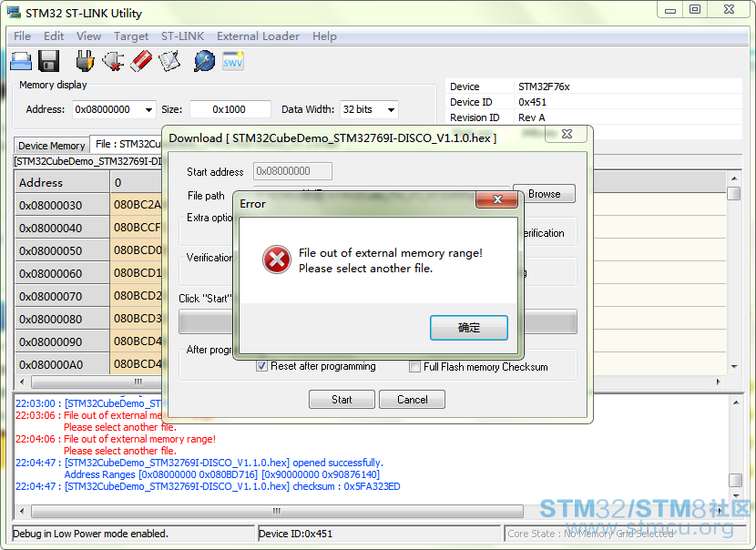Connect to target plug icon
756x550 pixels.
(x=86, y=61)
